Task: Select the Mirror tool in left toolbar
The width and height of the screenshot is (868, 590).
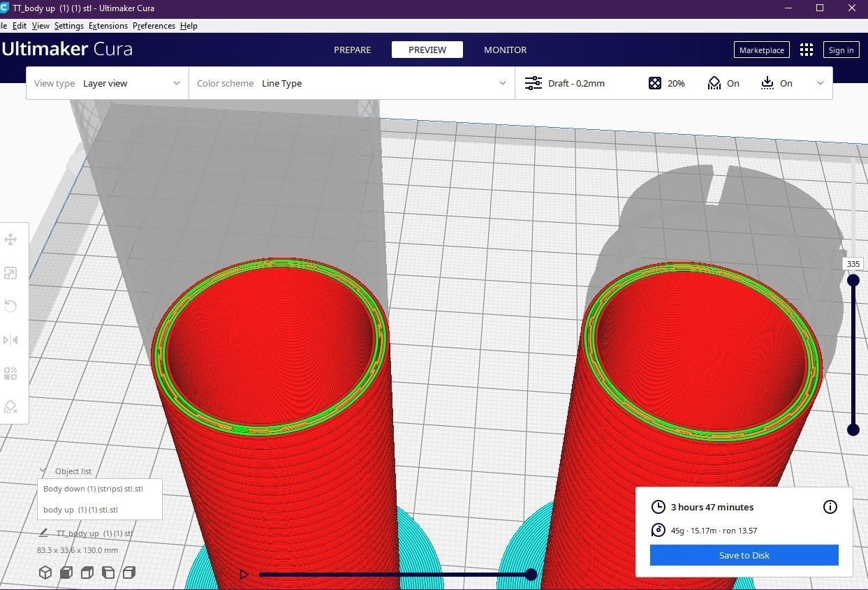Action: 10,340
